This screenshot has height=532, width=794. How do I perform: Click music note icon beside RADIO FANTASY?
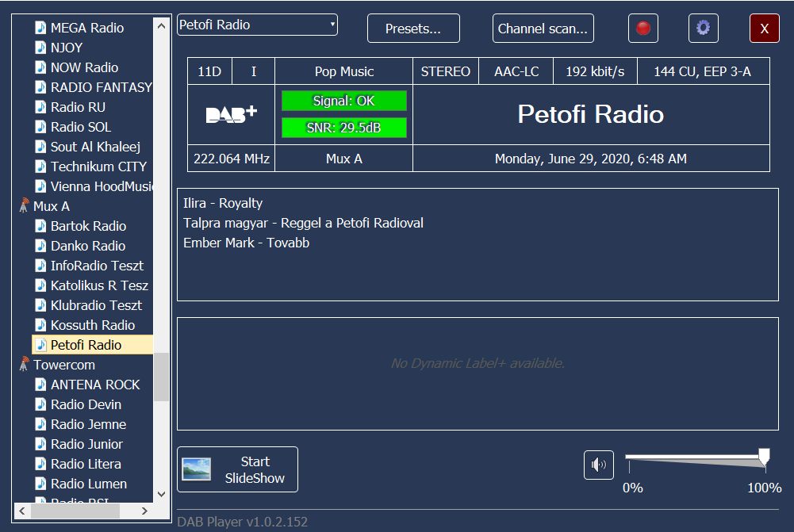coord(40,86)
